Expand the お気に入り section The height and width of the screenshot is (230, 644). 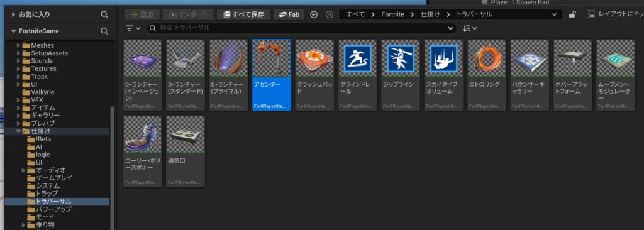click(14, 15)
